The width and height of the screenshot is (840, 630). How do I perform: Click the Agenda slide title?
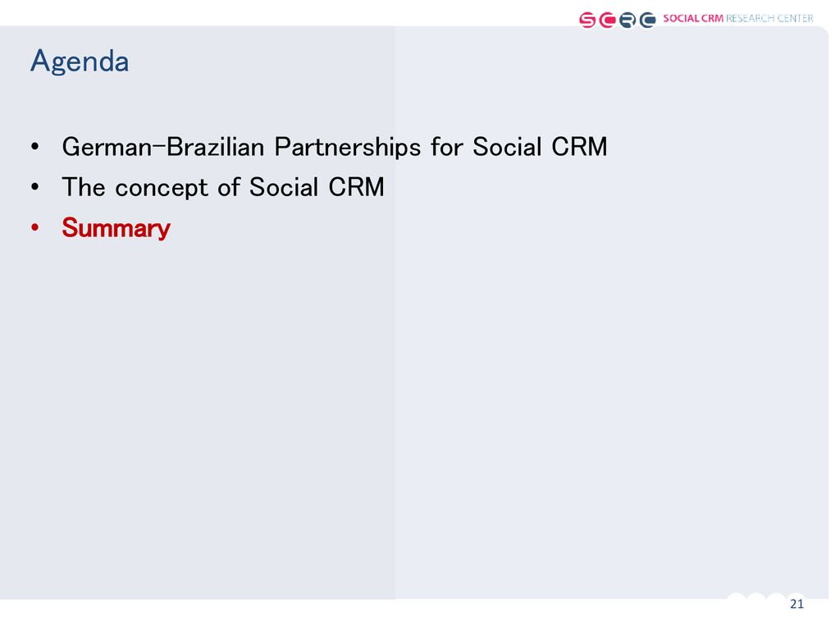[80, 62]
